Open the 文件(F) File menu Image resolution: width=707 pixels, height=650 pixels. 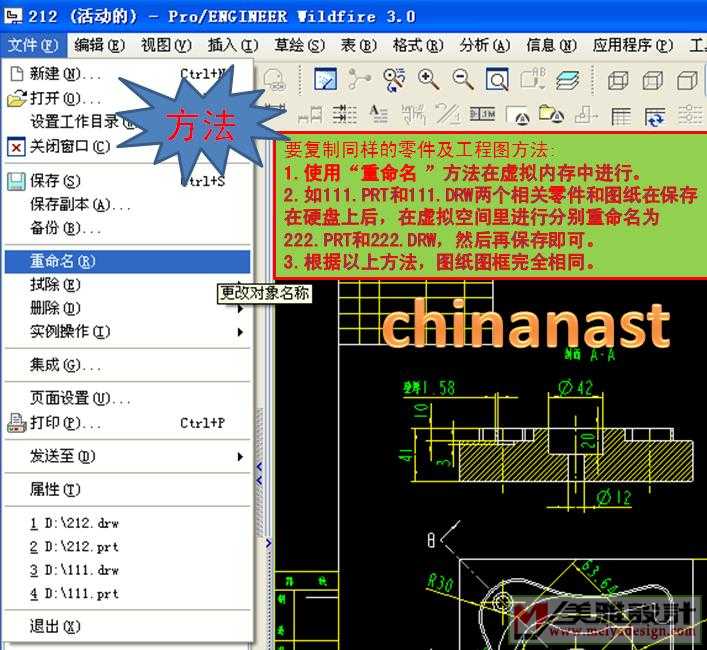tap(33, 45)
